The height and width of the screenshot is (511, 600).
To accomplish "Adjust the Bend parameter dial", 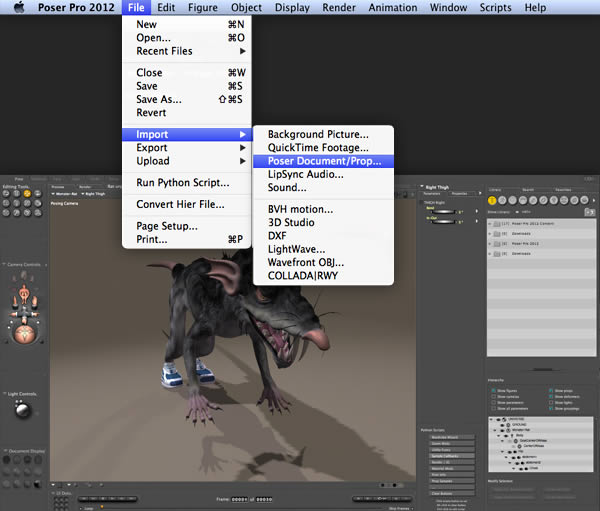I will [x=445, y=211].
